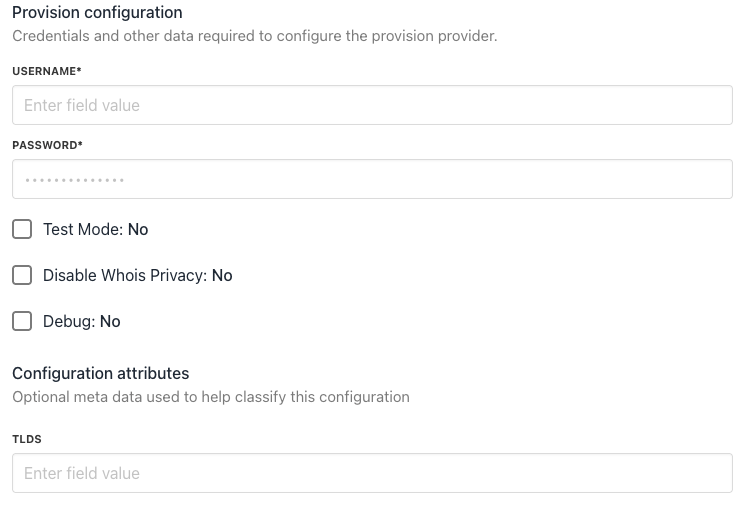Click the TLDs input field
This screenshot has height=518, width=754.
pos(372,473)
